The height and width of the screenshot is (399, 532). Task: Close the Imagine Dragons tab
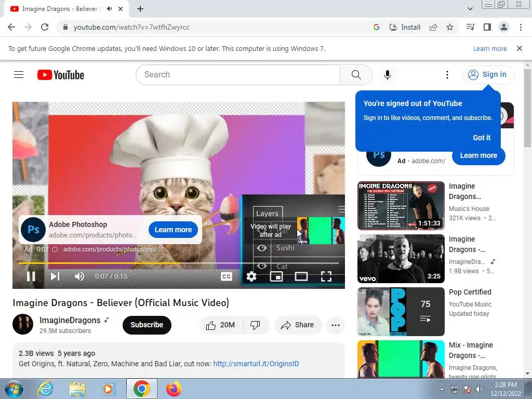tap(121, 9)
